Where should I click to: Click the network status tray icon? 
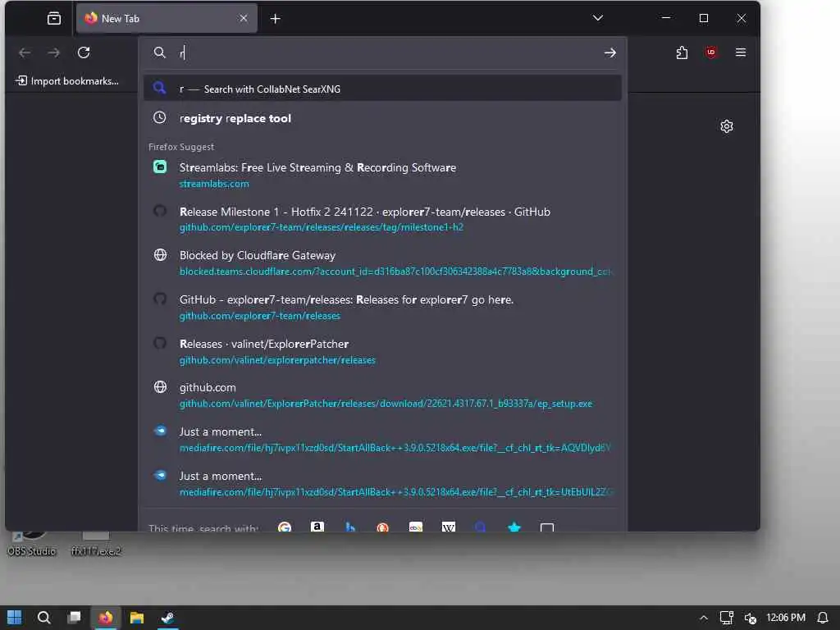tap(727, 618)
